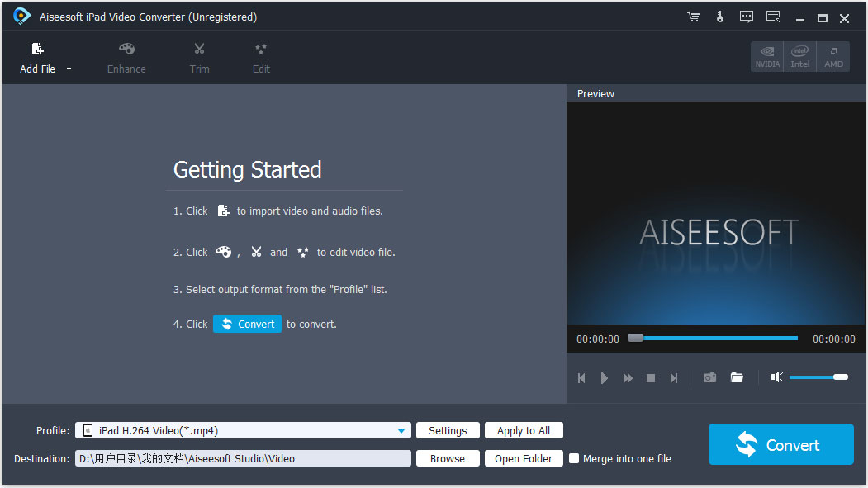Play the preview video

pyautogui.click(x=604, y=378)
